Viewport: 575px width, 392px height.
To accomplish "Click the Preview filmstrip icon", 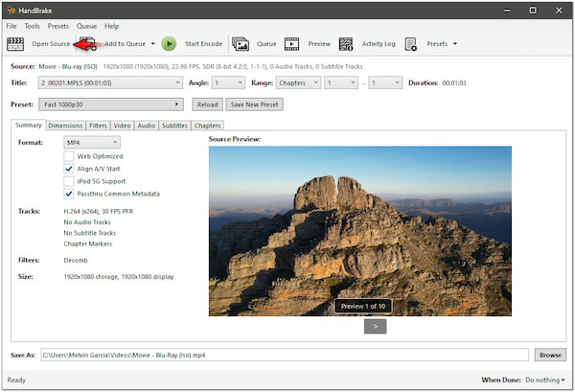I will click(x=291, y=43).
